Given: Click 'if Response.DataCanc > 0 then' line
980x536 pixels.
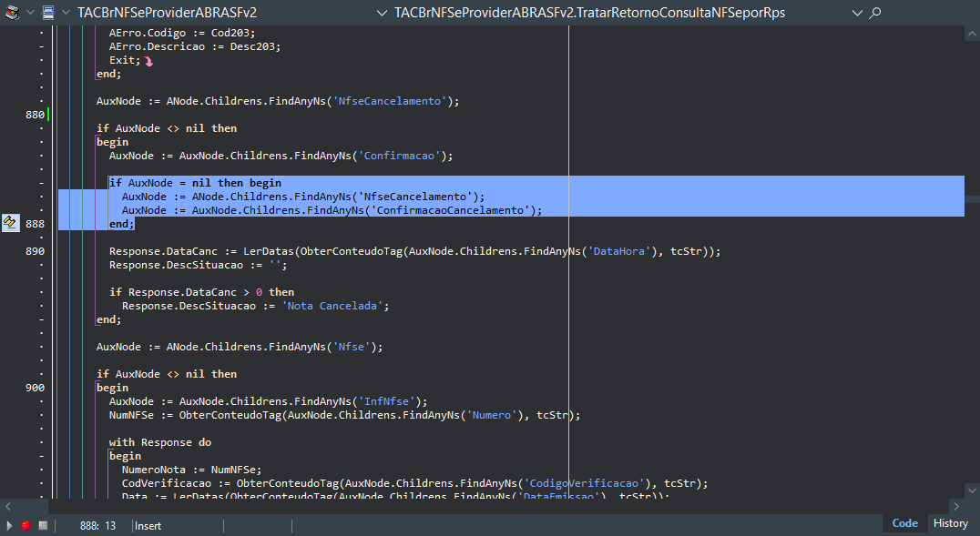Looking at the screenshot, I should (x=201, y=292).
